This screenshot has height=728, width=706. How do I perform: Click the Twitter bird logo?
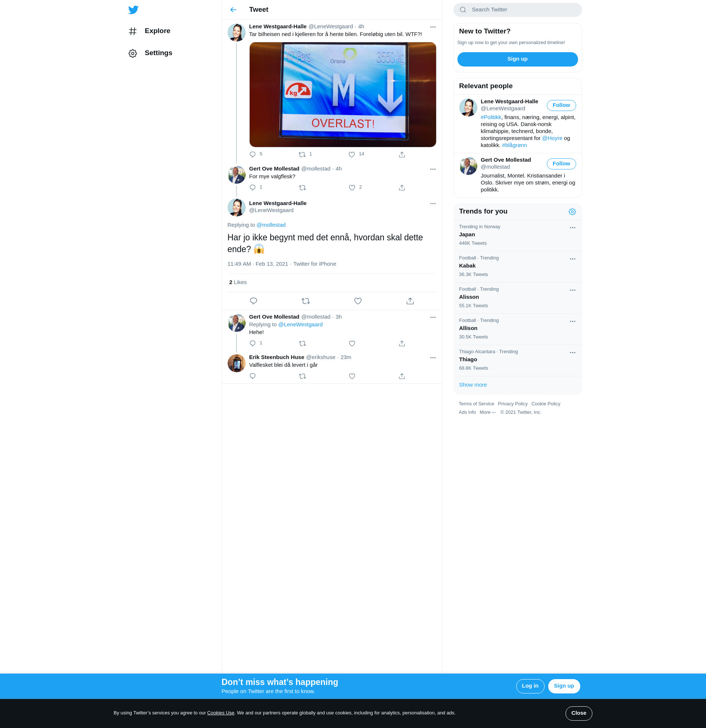pos(133,10)
